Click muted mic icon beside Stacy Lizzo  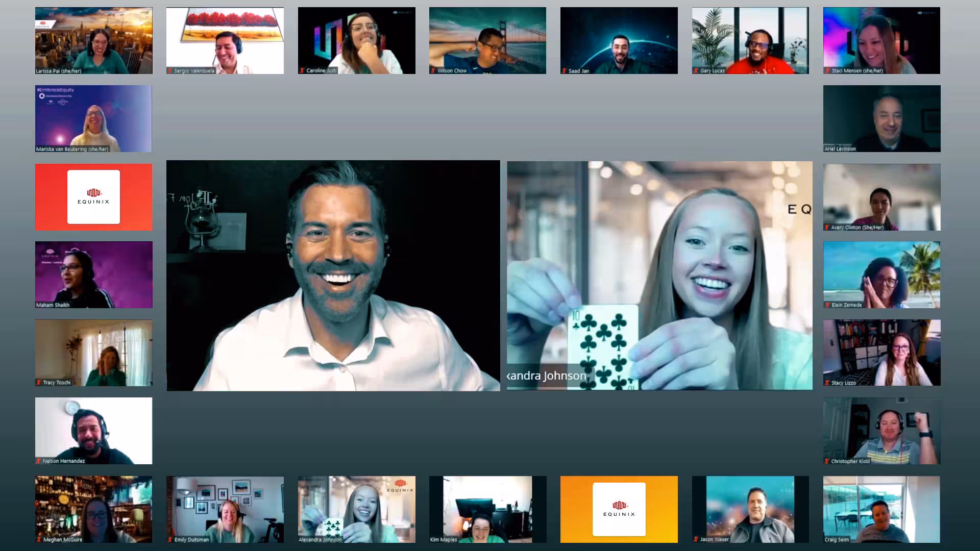pyautogui.click(x=827, y=383)
